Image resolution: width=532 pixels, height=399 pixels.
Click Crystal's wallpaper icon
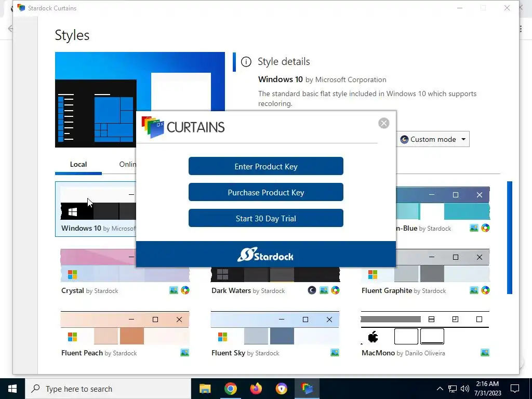(174, 290)
